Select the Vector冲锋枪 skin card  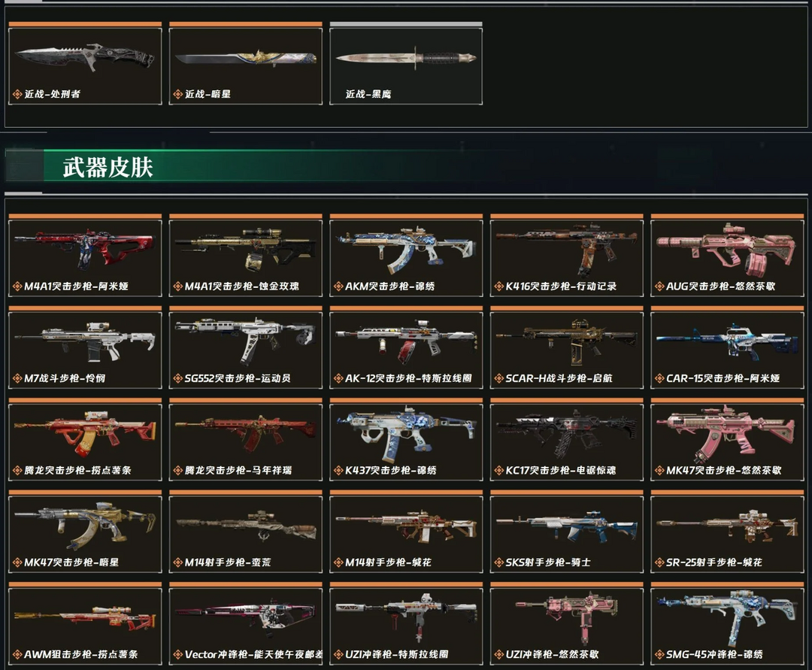[x=245, y=626]
